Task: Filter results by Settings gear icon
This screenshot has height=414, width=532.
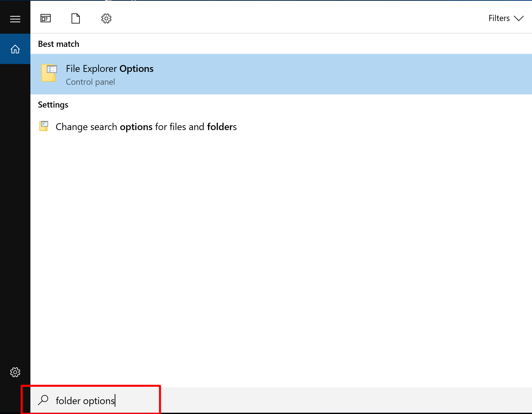Action: (106, 18)
